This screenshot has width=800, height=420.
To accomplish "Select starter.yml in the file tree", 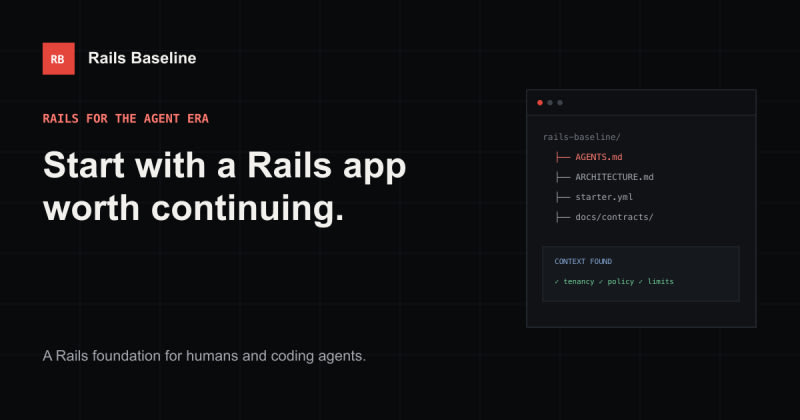I will click(604, 197).
